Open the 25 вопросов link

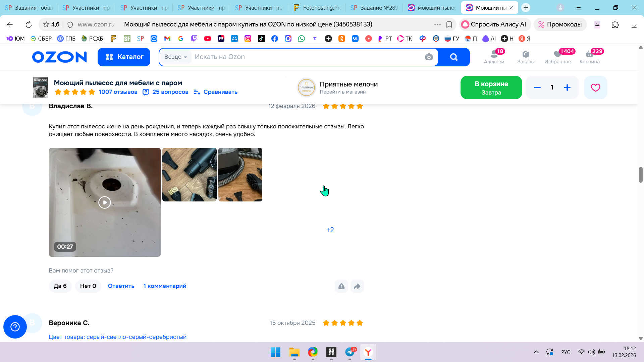point(170,92)
